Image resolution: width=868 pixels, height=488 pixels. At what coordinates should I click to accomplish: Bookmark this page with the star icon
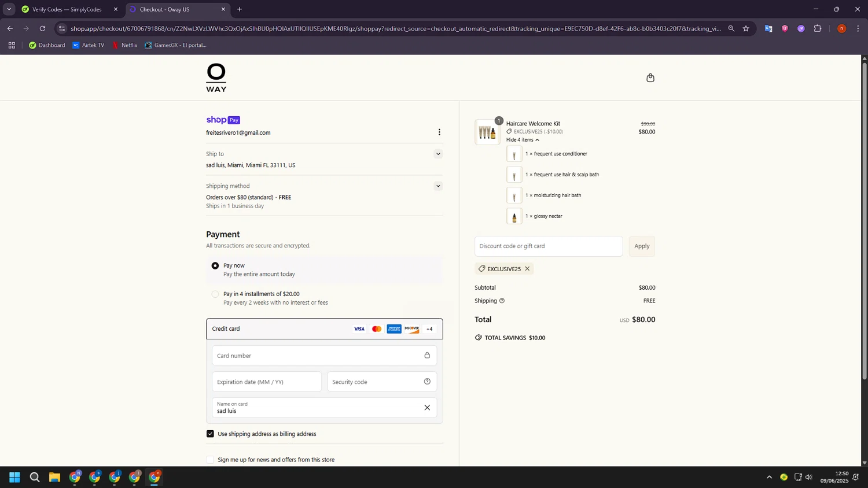746,28
